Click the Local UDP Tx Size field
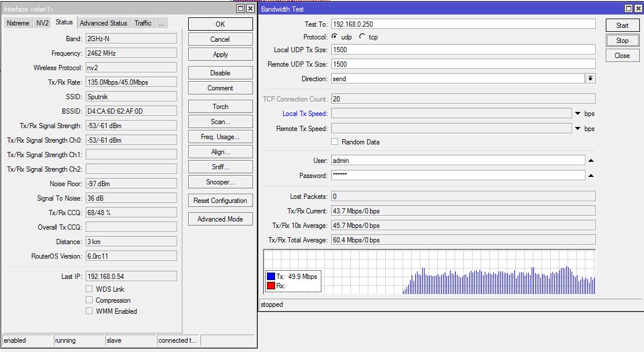Screen dimensions: 644x352 click(x=463, y=49)
